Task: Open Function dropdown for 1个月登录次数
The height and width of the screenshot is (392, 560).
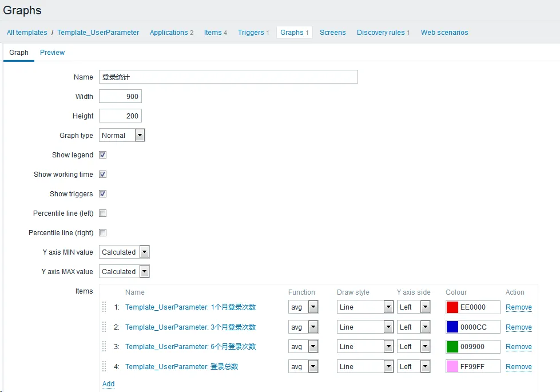Action: pyautogui.click(x=303, y=307)
